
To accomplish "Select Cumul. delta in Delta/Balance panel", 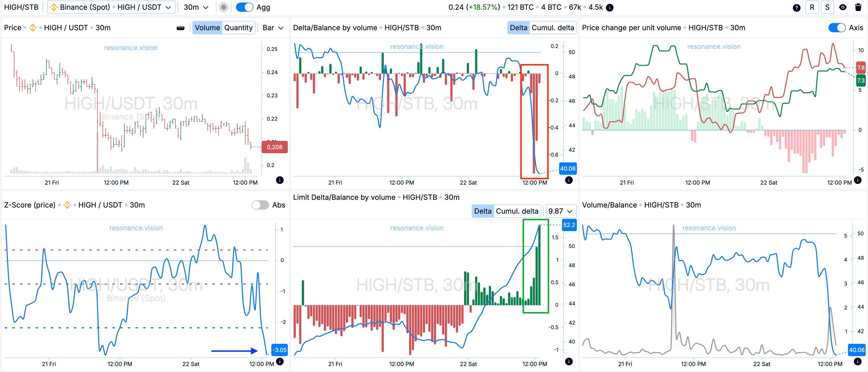I will [x=553, y=28].
